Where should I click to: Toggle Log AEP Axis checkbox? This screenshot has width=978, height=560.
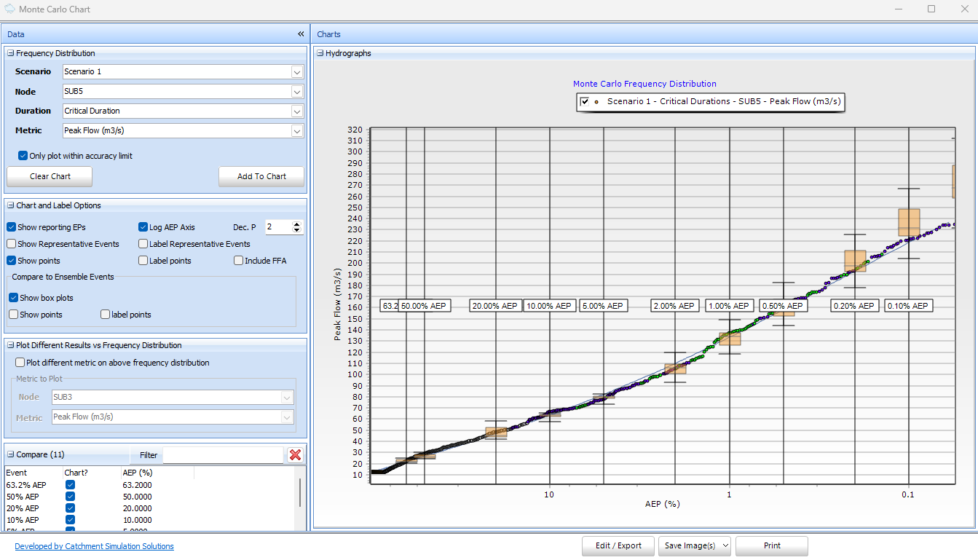click(x=143, y=227)
